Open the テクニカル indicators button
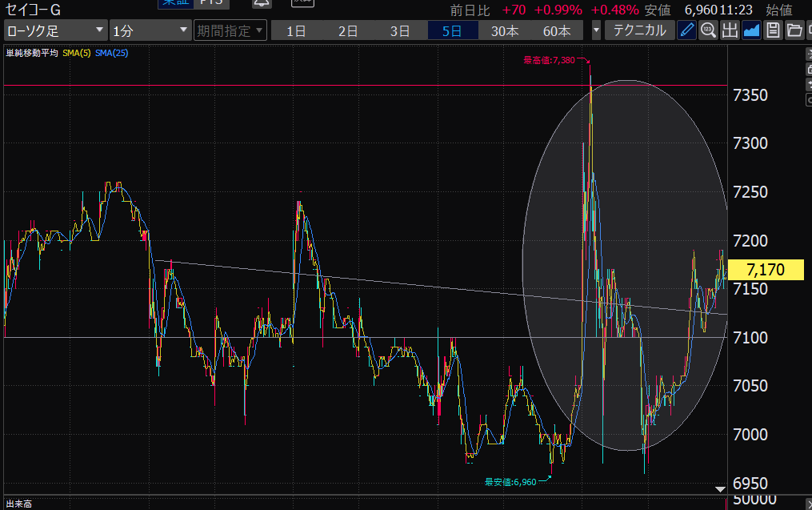Screen dimensions: 812x510 [x=638, y=31]
